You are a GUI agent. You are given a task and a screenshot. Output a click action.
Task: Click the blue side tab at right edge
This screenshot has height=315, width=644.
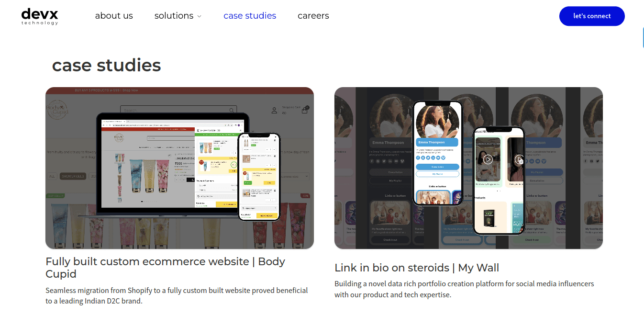[643, 38]
